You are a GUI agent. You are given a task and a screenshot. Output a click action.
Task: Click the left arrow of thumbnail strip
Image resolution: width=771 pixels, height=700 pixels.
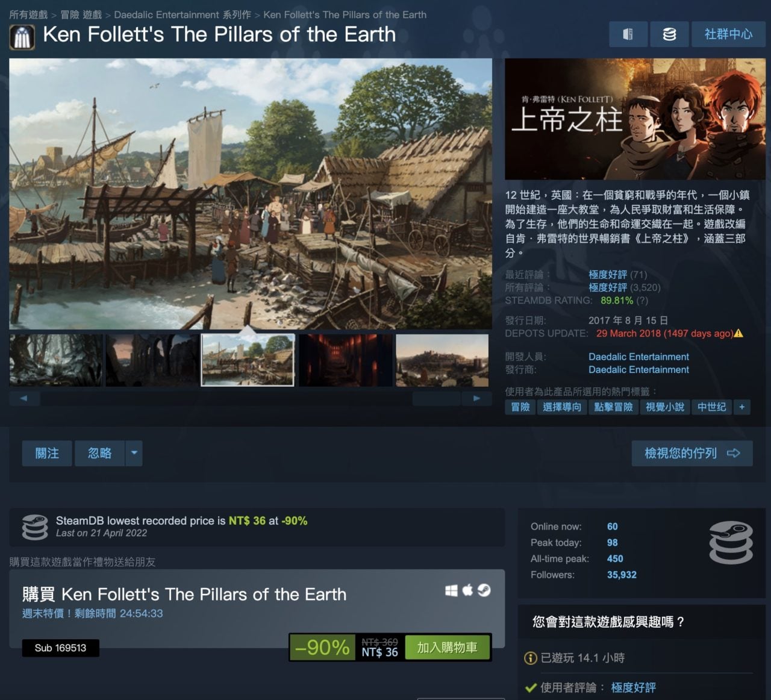coord(24,398)
